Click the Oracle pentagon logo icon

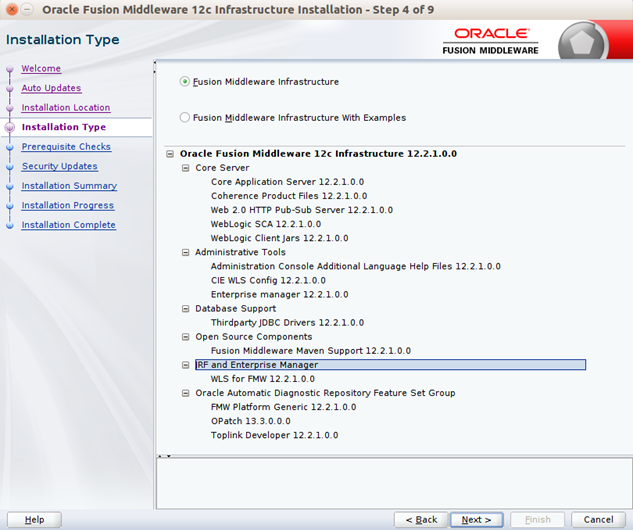pyautogui.click(x=583, y=42)
